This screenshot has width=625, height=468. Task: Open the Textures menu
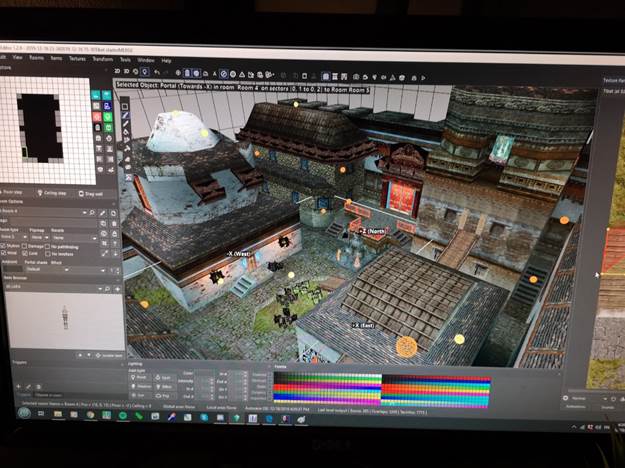[77, 60]
